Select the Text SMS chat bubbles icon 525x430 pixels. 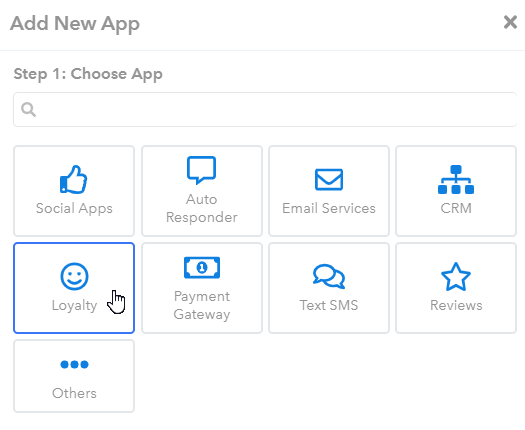pyautogui.click(x=329, y=277)
